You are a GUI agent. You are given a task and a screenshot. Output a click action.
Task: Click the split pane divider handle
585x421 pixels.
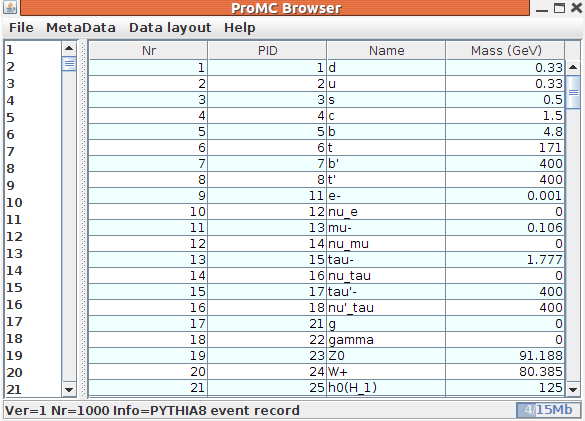[x=83, y=219]
